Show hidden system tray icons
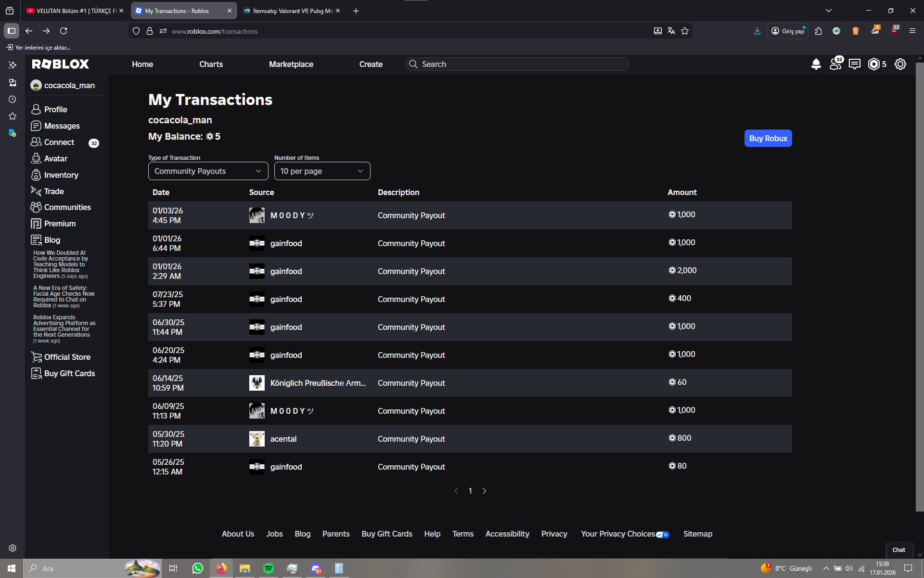The width and height of the screenshot is (924, 578). pyautogui.click(x=826, y=568)
